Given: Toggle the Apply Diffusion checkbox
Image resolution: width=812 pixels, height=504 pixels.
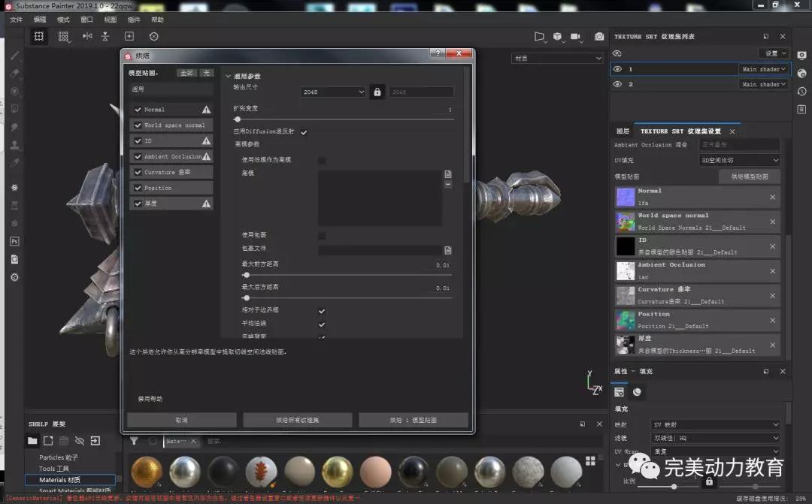Looking at the screenshot, I should (304, 132).
